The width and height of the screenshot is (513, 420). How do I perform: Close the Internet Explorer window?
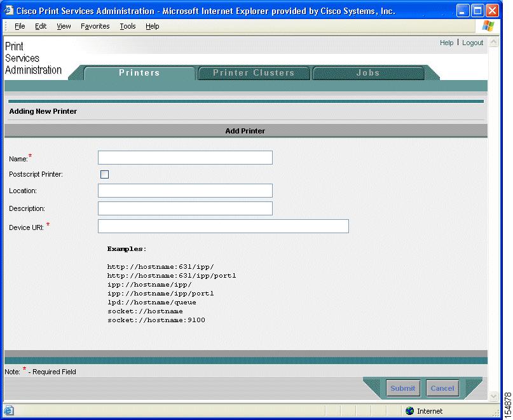492,11
